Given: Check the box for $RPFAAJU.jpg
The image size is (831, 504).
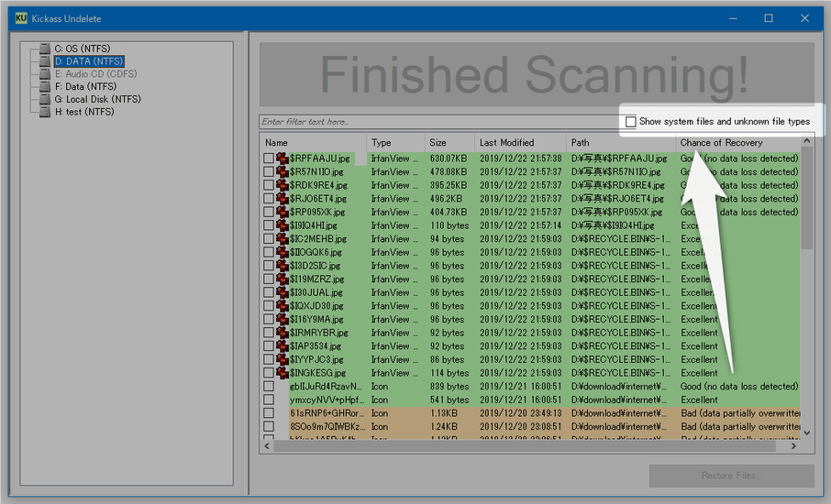Looking at the screenshot, I should coord(269,159).
